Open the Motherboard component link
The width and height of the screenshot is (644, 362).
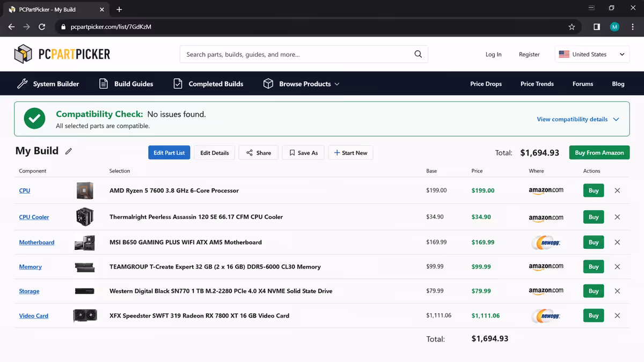(36, 242)
